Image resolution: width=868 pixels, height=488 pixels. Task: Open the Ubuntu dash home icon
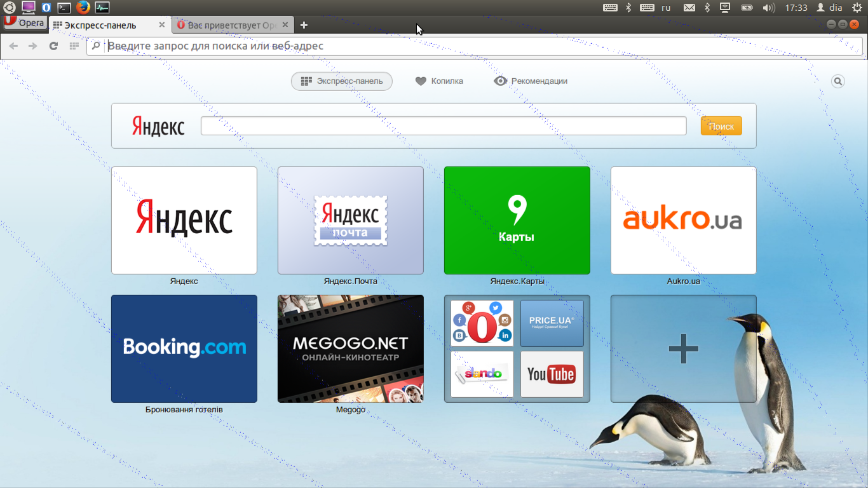[10, 8]
